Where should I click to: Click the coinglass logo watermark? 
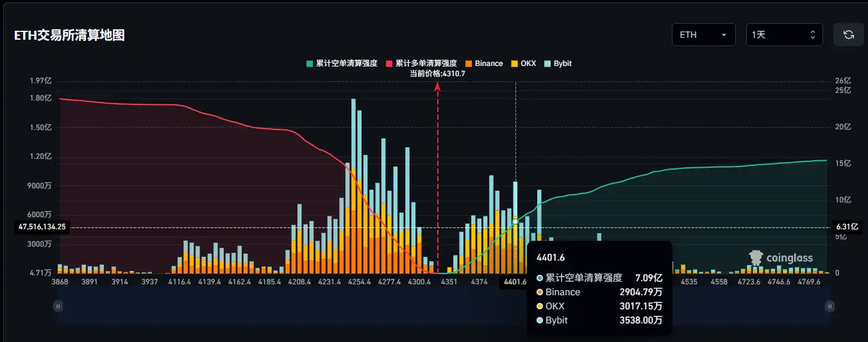click(781, 257)
